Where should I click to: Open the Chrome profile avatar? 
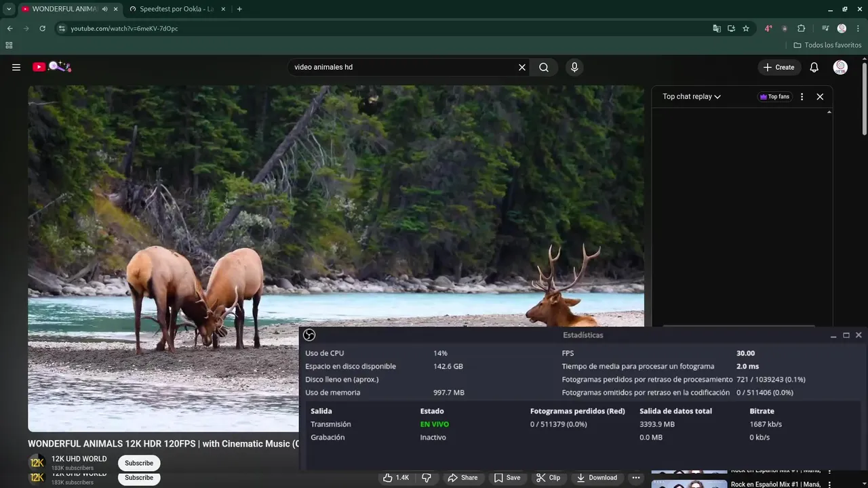842,28
